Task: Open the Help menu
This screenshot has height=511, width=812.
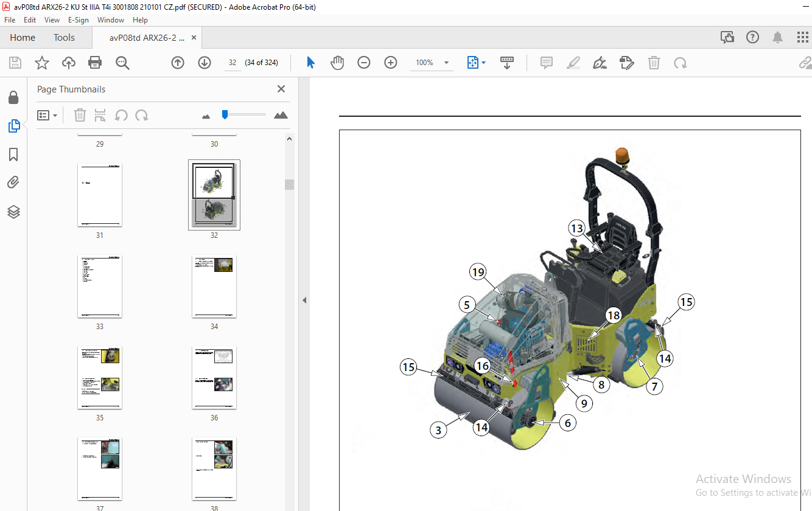Action: pyautogui.click(x=140, y=20)
